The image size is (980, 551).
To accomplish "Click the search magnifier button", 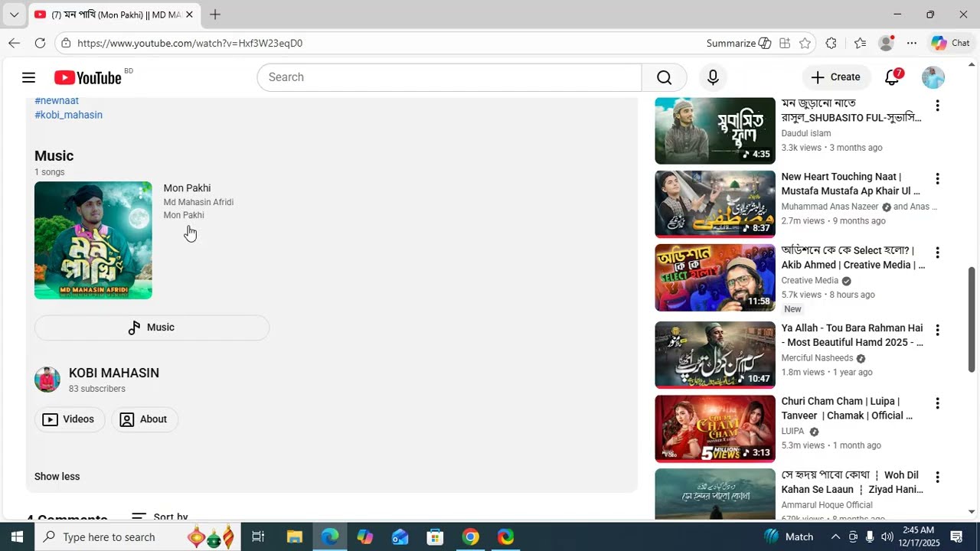I will point(664,77).
